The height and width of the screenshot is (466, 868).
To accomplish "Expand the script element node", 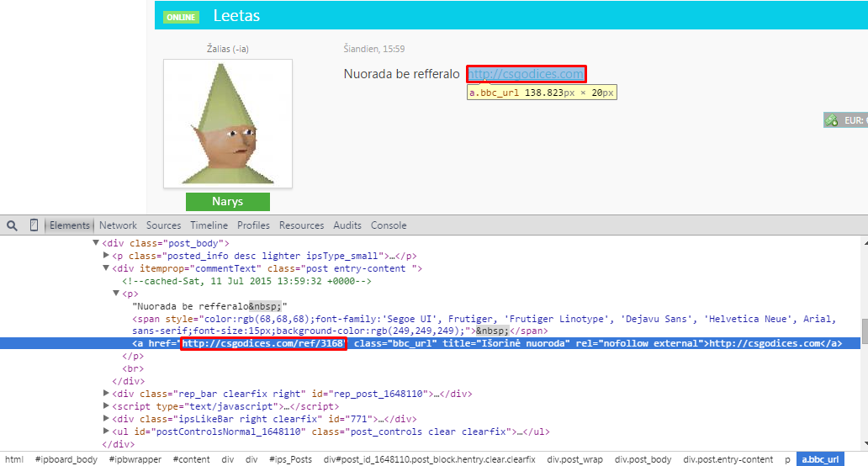I will pos(106,405).
